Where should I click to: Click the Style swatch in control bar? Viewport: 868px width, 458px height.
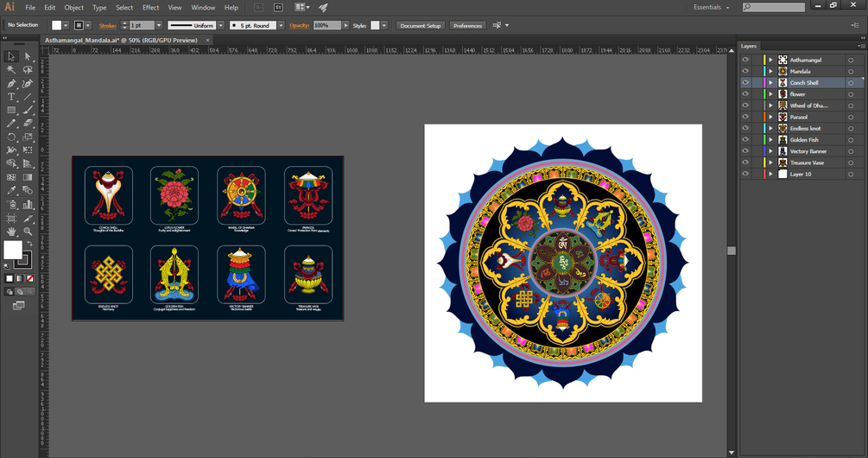pos(375,25)
